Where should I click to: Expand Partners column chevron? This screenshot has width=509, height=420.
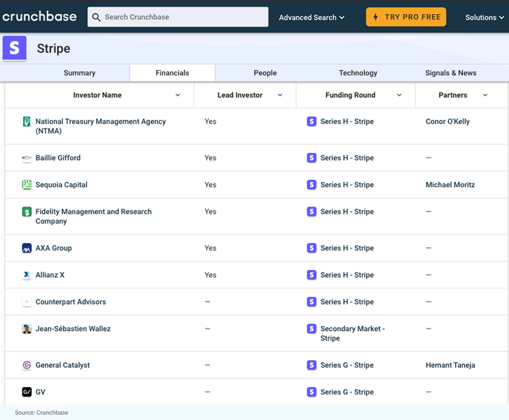click(x=485, y=95)
